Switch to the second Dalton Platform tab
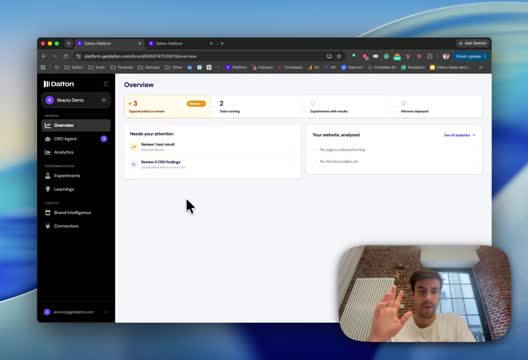The width and height of the screenshot is (528, 360). [180, 43]
